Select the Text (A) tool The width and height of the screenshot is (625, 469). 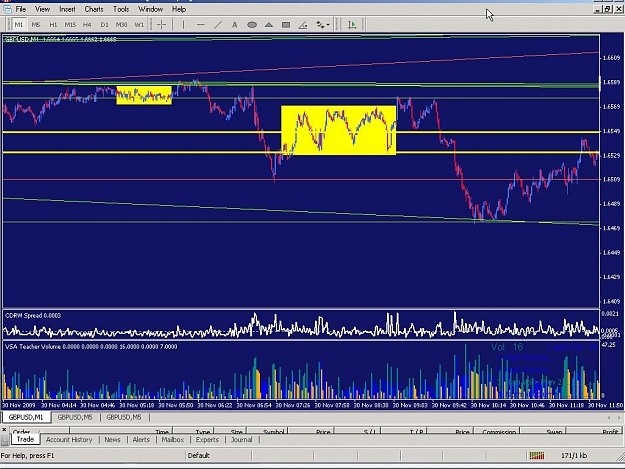[x=234, y=25]
